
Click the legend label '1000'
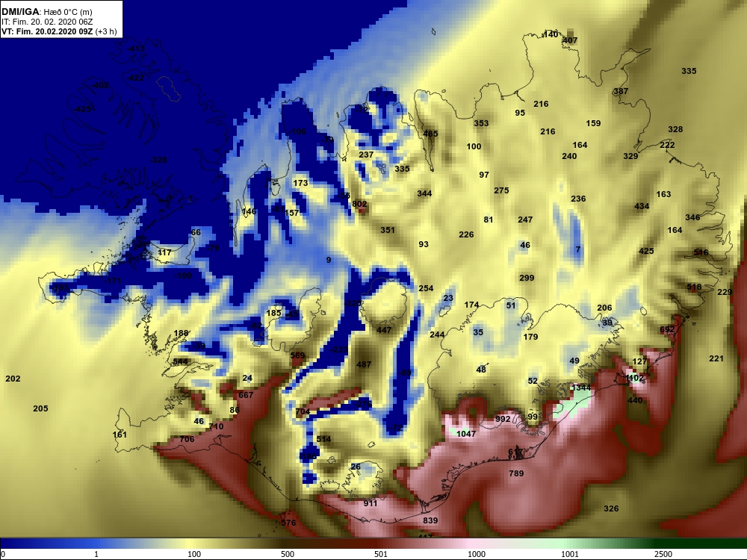tap(477, 554)
